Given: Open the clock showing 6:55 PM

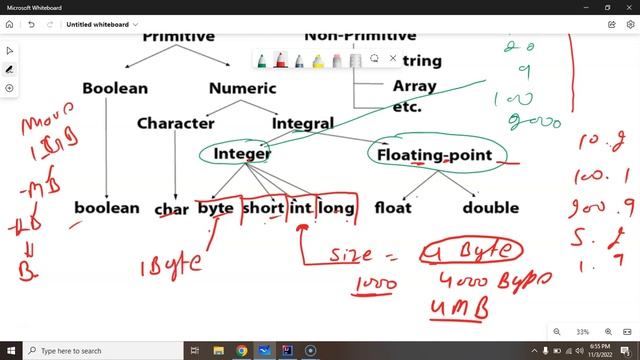Looking at the screenshot, I should (x=600, y=351).
